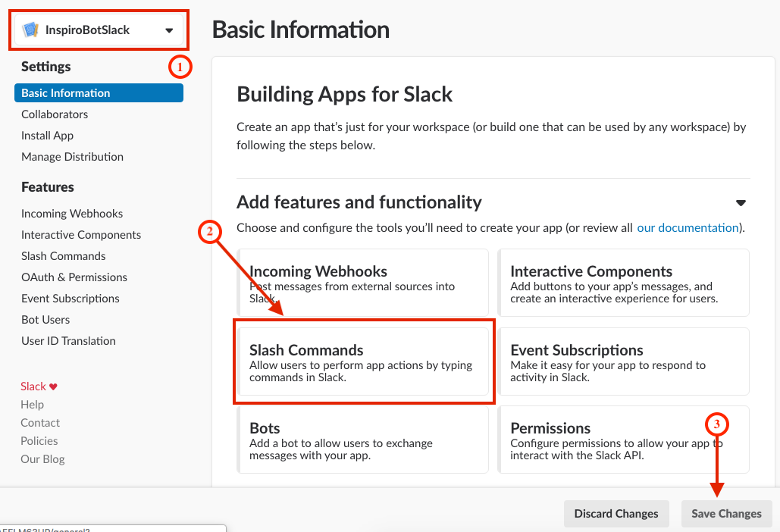Select OAuth & Permissions in the sidebar
The width and height of the screenshot is (780, 532).
(x=74, y=277)
